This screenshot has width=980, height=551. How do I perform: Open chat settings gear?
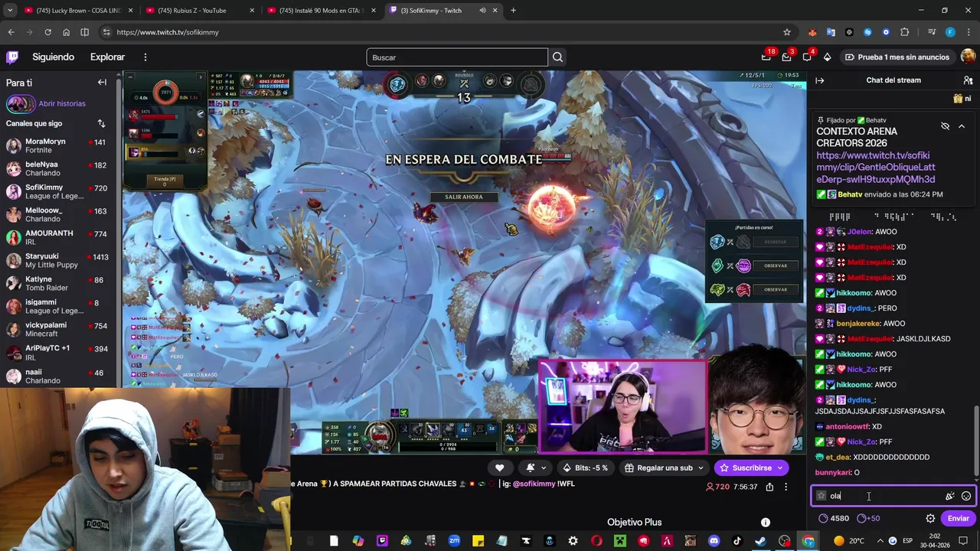(x=930, y=518)
